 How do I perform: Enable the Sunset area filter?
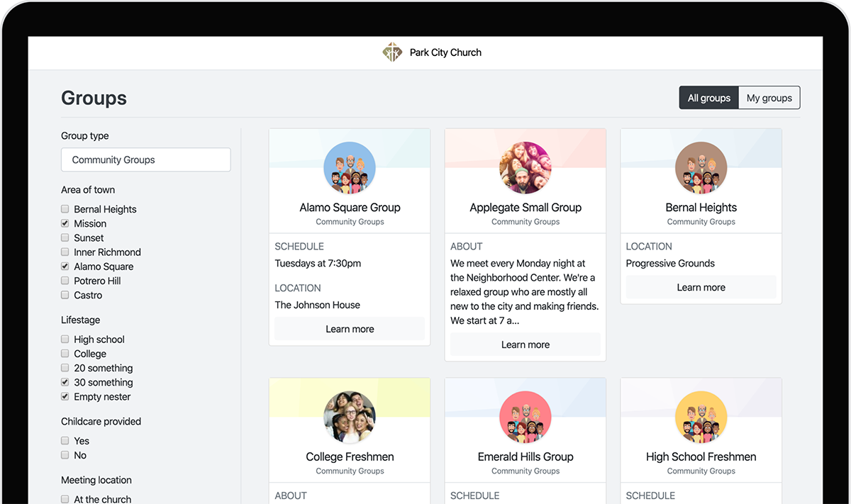click(x=65, y=237)
